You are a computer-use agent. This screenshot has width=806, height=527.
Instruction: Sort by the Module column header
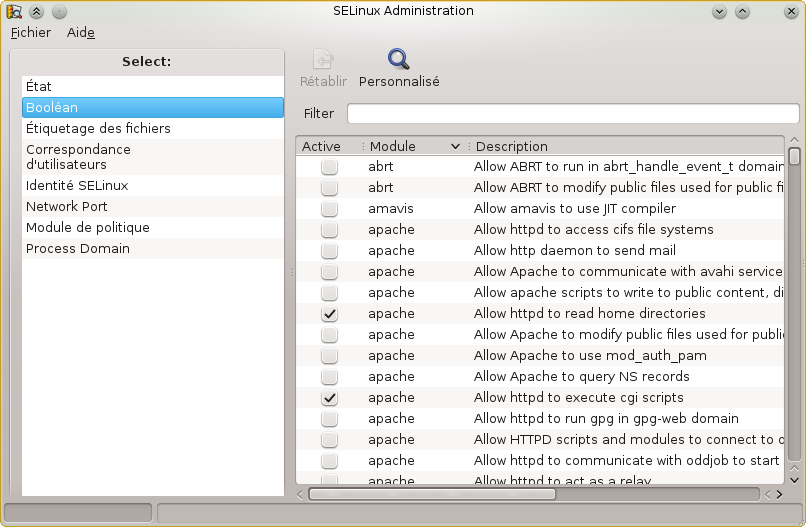[x=415, y=147]
